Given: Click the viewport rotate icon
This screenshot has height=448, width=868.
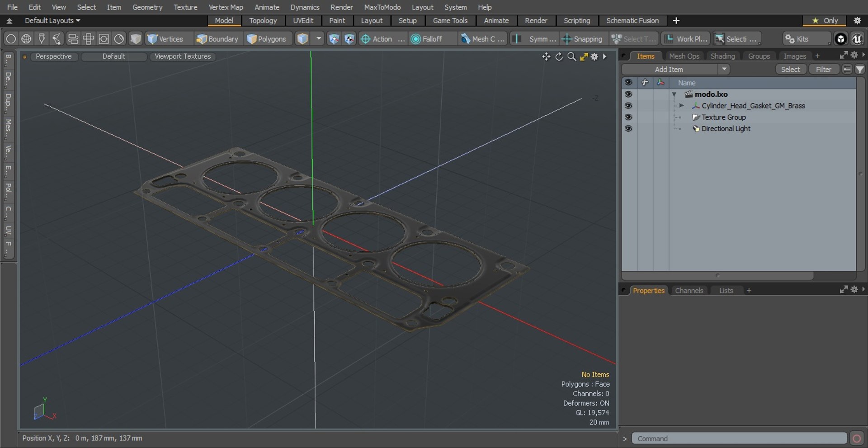Looking at the screenshot, I should click(559, 57).
